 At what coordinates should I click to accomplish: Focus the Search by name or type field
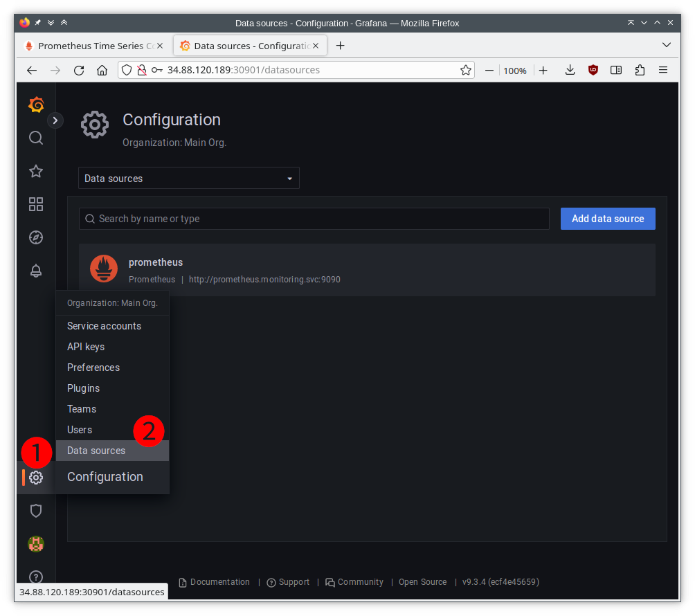314,219
